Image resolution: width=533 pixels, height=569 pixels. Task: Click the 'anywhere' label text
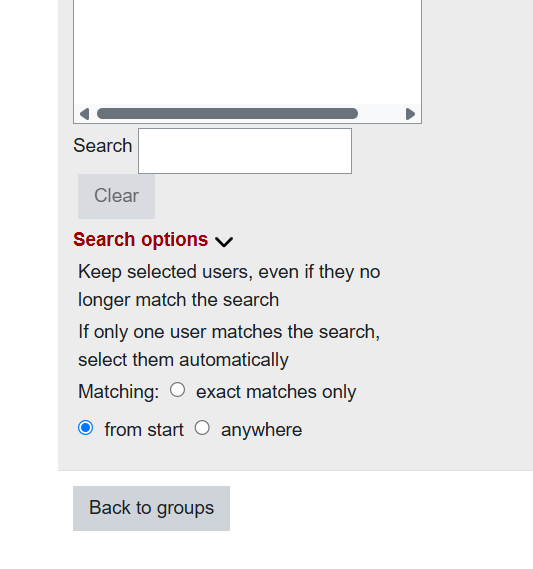[x=262, y=430]
